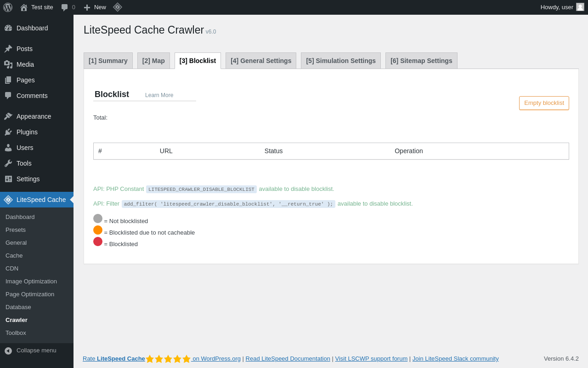This screenshot has height=368, width=588.
Task: Click the LiteSpeed diamond icon in admin bar
Action: click(118, 7)
